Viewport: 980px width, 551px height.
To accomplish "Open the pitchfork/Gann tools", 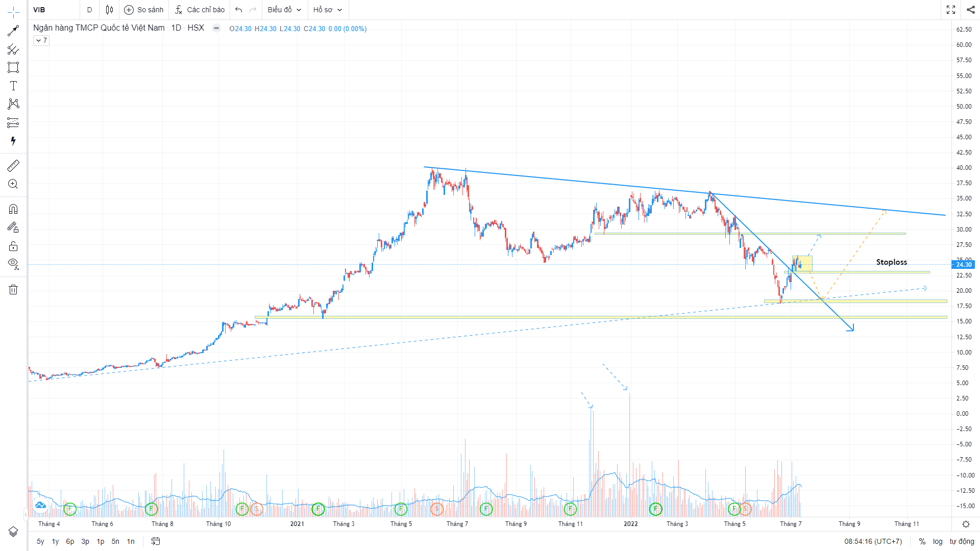I will (13, 49).
